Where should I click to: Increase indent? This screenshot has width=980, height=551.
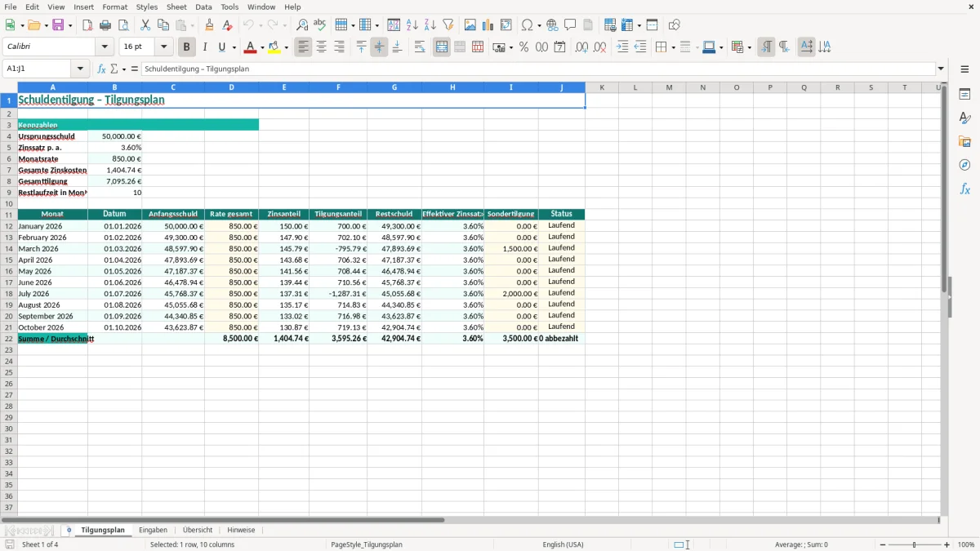click(x=622, y=47)
